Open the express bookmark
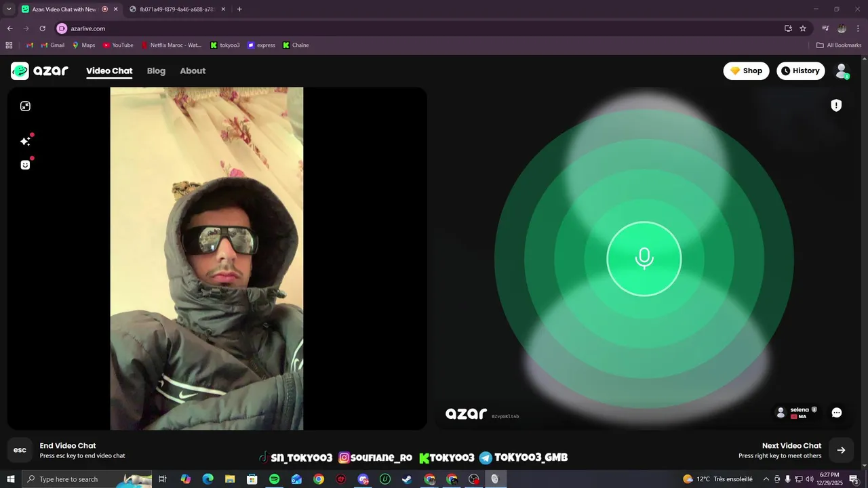The width and height of the screenshot is (868, 488). click(x=261, y=45)
